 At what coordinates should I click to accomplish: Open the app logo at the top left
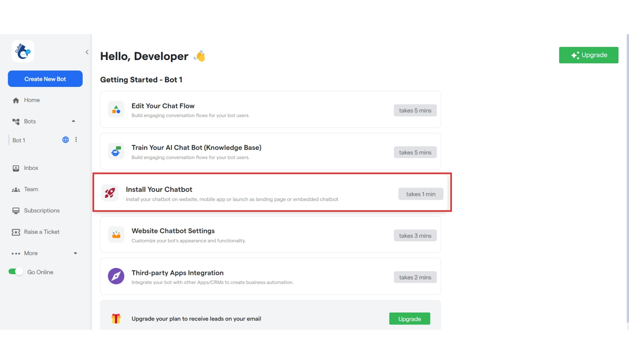pos(23,51)
